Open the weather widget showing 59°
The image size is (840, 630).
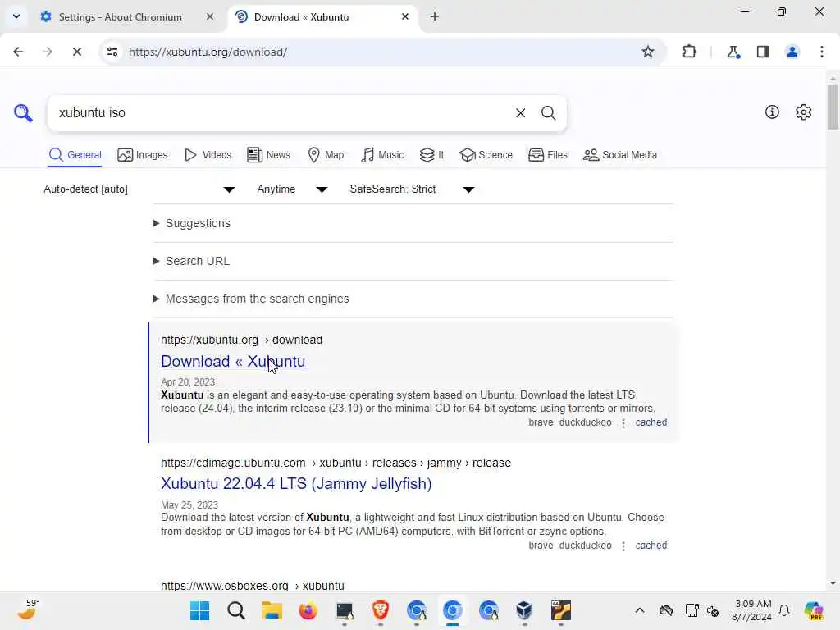pyautogui.click(x=29, y=609)
